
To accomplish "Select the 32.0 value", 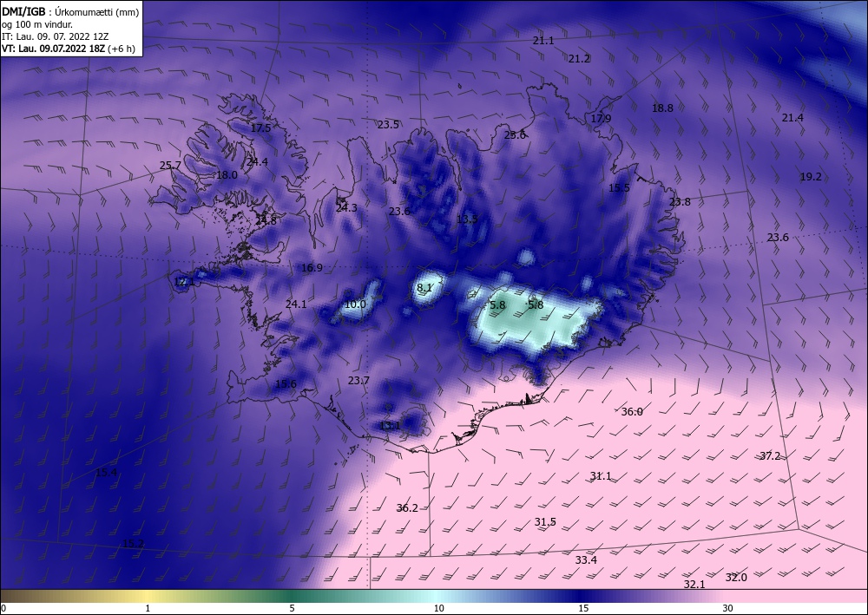I will coord(736,578).
